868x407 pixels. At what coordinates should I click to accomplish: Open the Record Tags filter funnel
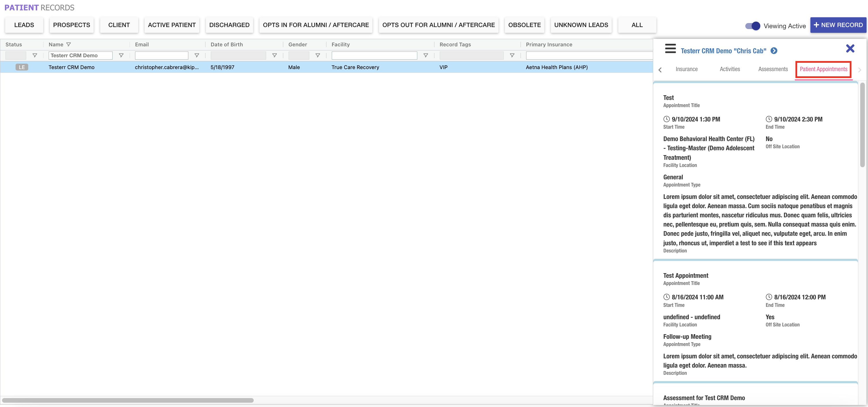(x=512, y=56)
